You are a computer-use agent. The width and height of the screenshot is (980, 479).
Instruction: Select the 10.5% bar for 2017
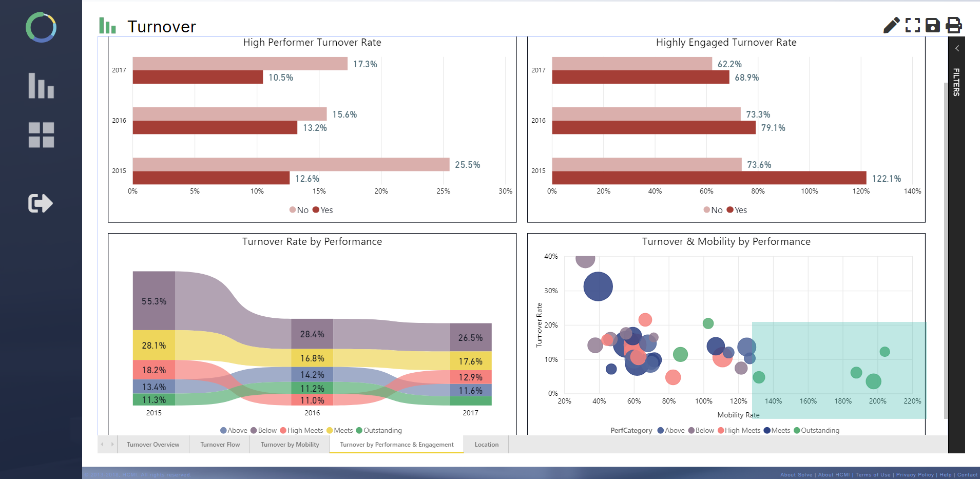coord(198,77)
